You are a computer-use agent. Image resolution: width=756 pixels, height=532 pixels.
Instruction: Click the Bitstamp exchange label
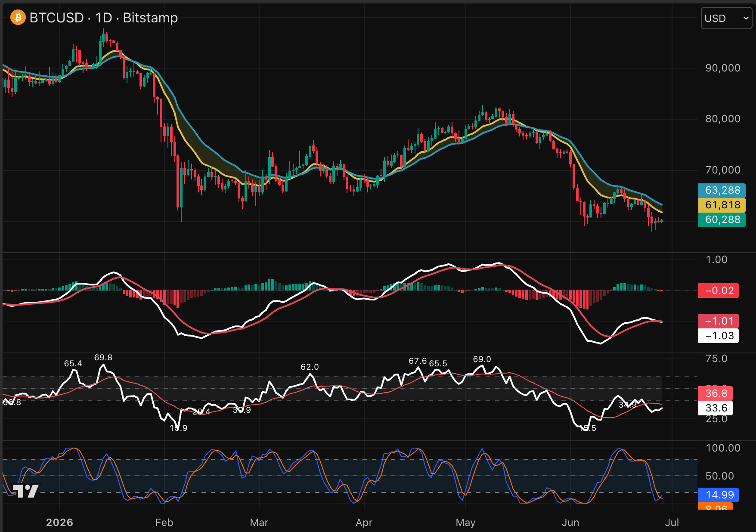point(150,18)
